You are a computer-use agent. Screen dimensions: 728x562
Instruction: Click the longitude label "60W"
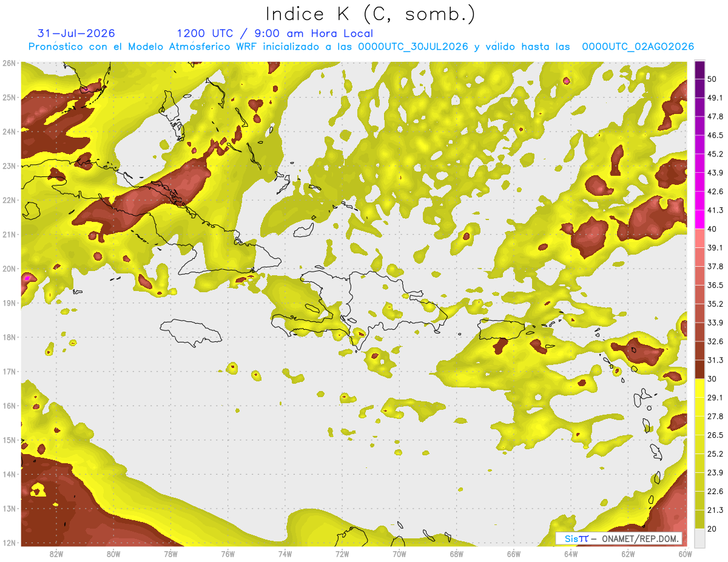coord(686,554)
